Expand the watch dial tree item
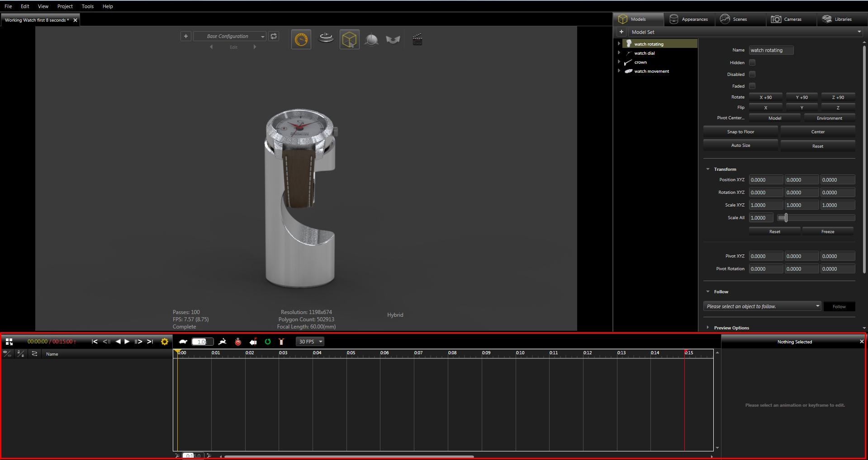 [619, 53]
